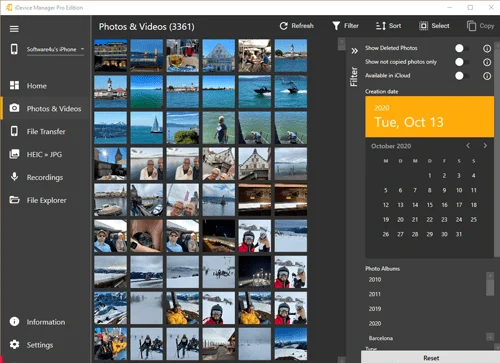Click info icon for not copied photos
This screenshot has width=500, height=363.
click(487, 62)
